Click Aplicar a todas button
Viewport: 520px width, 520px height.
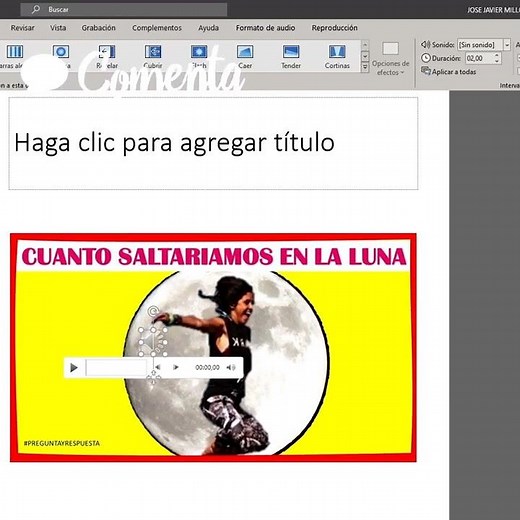tap(449, 72)
